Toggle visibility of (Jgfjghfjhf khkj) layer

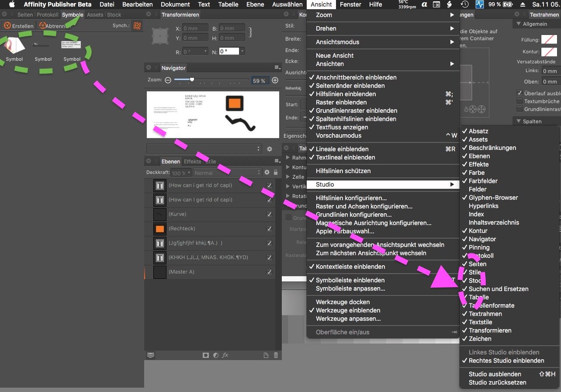pyautogui.click(x=269, y=243)
